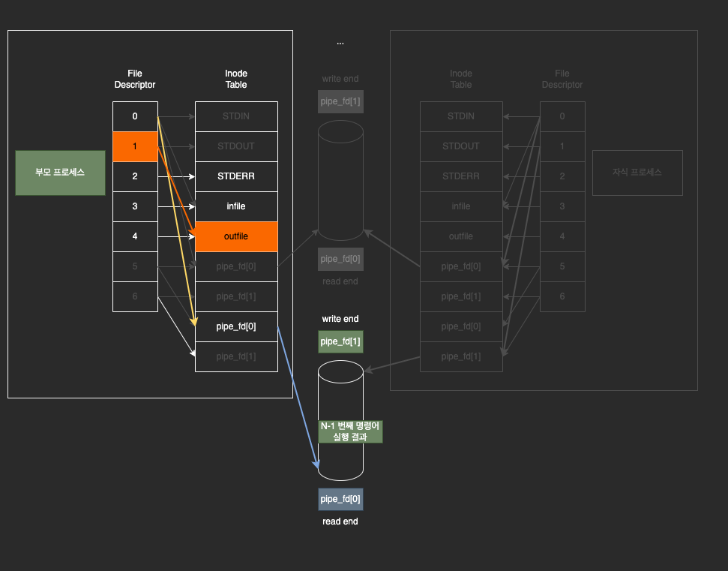
Task: Select file descriptor 0 cell in parent process
Action: point(135,116)
